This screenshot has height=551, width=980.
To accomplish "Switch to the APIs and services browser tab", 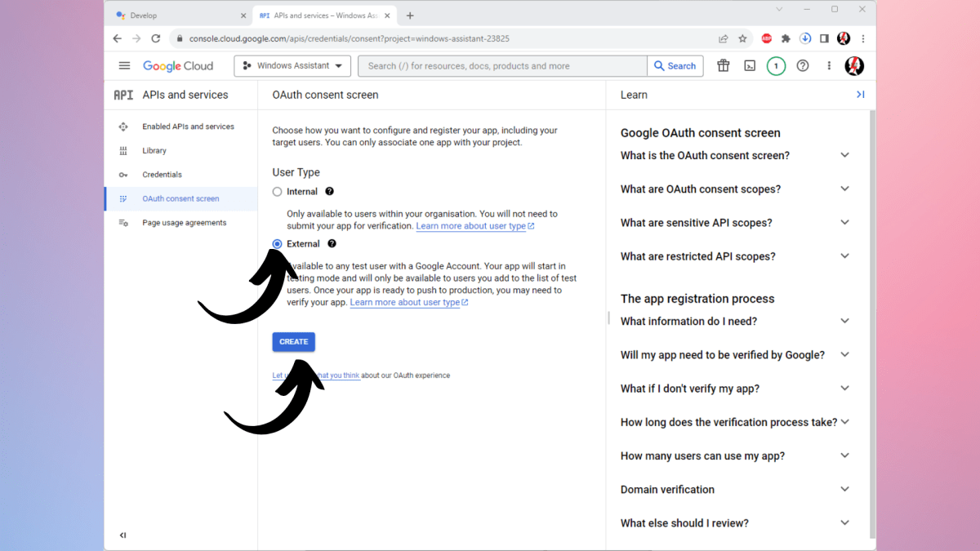I will point(325,16).
